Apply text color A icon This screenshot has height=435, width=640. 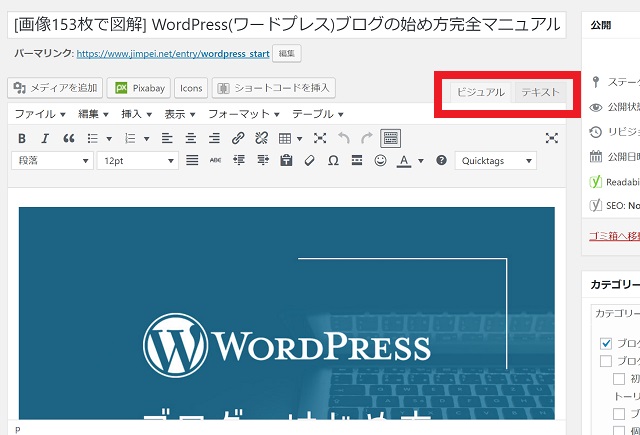tap(404, 161)
